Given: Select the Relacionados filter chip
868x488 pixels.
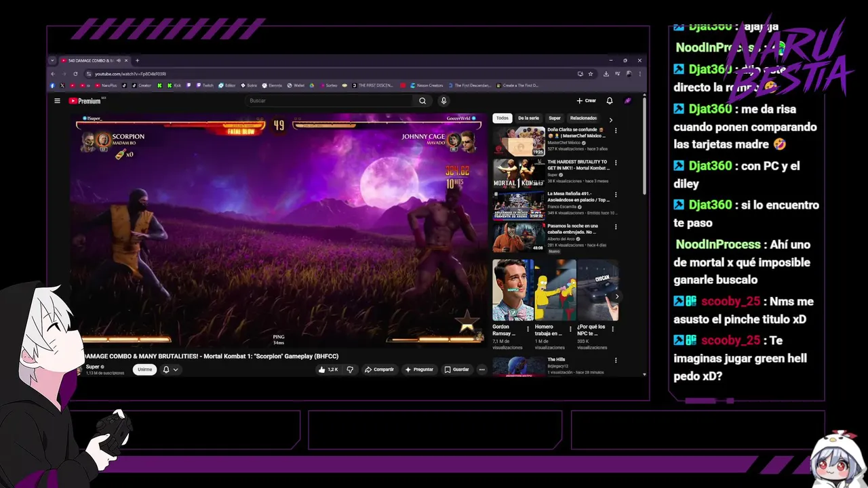Looking at the screenshot, I should 583,118.
